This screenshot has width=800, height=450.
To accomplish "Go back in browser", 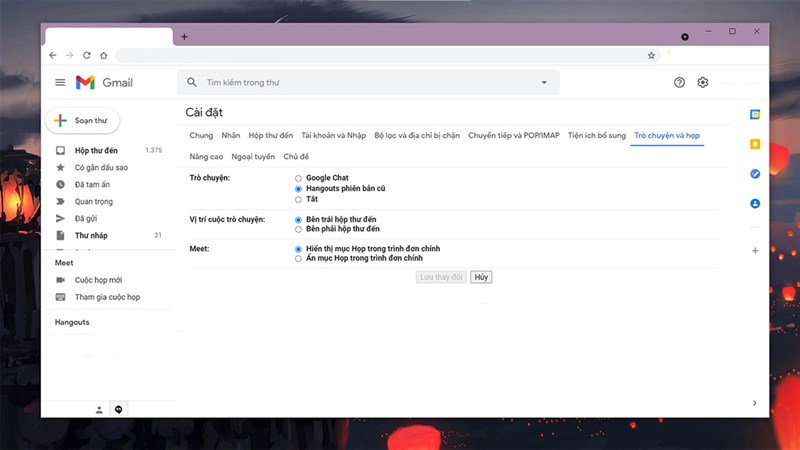I will click(x=53, y=55).
